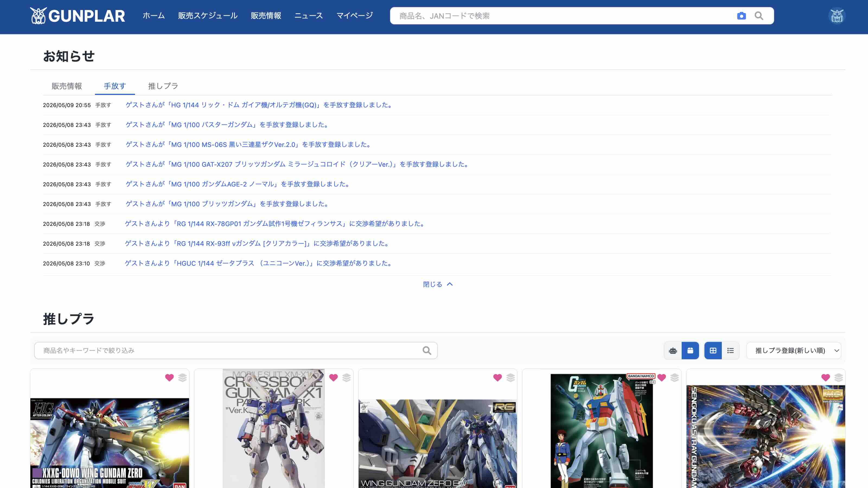Click the 2026/05/09 20:55 timestamp
868x488 pixels.
click(67, 105)
